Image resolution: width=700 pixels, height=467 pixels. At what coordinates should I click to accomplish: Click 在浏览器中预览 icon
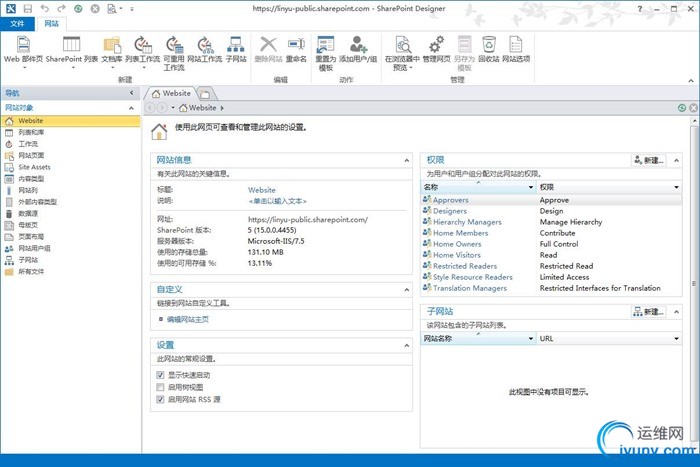pyautogui.click(x=402, y=45)
